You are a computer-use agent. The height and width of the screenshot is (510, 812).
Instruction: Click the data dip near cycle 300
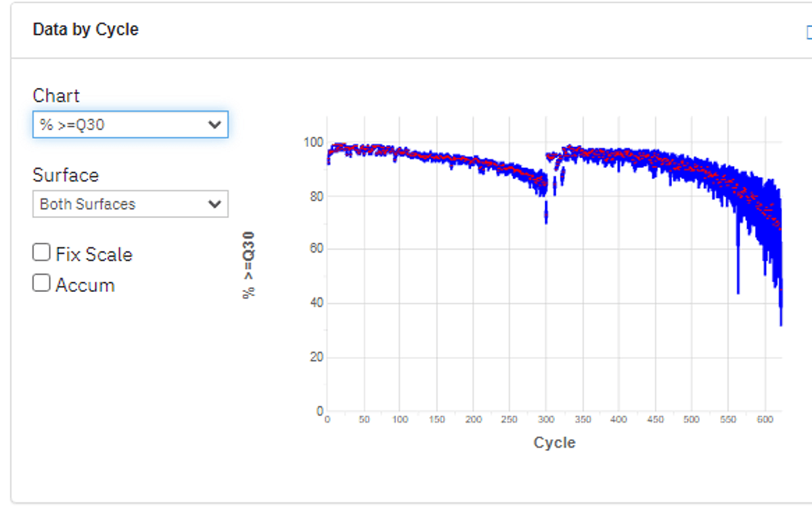point(546,211)
